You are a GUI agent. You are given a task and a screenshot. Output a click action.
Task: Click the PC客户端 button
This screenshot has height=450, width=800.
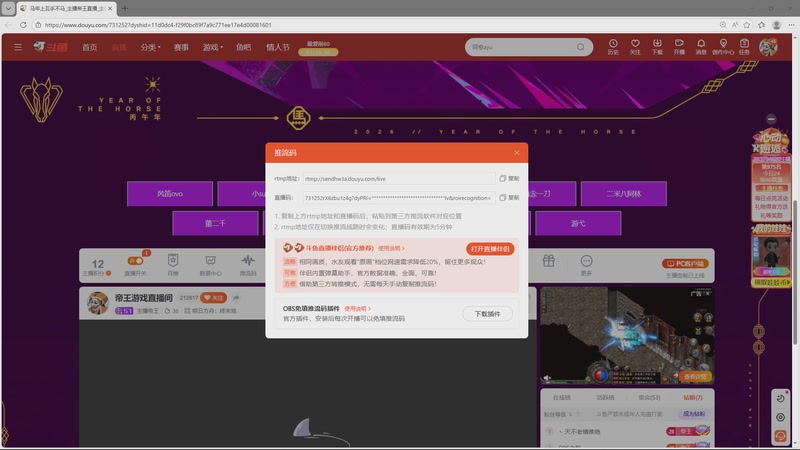(685, 263)
